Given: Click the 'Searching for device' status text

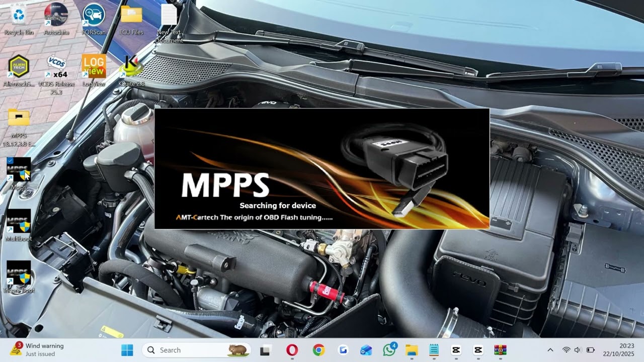Looking at the screenshot, I should [278, 205].
